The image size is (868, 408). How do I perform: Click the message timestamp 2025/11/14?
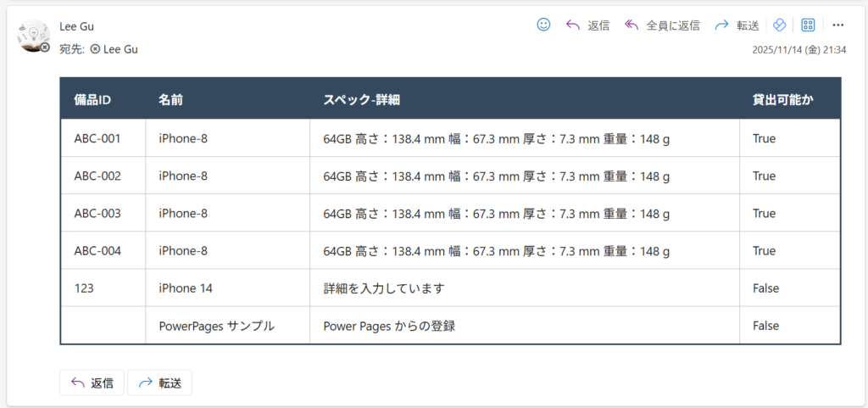[x=798, y=50]
